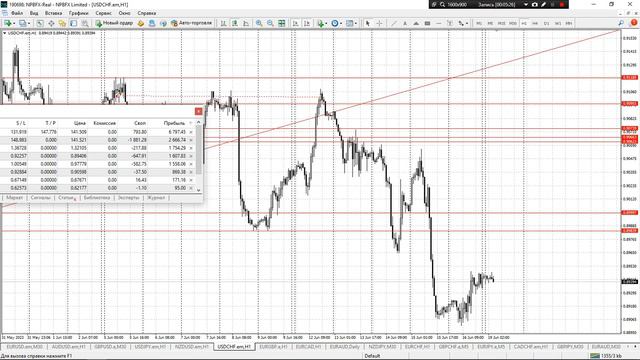Click the recorder pencil annotation icon
Screen dimensions: 640x360
tap(544, 4)
